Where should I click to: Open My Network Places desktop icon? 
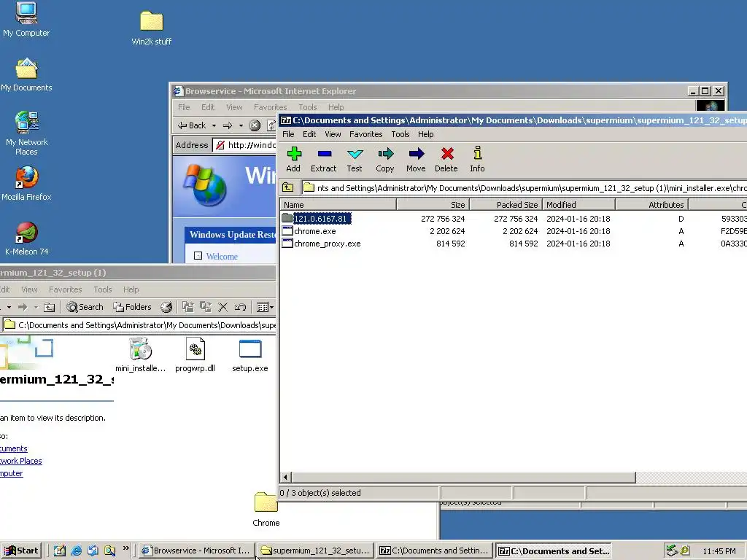point(27,133)
